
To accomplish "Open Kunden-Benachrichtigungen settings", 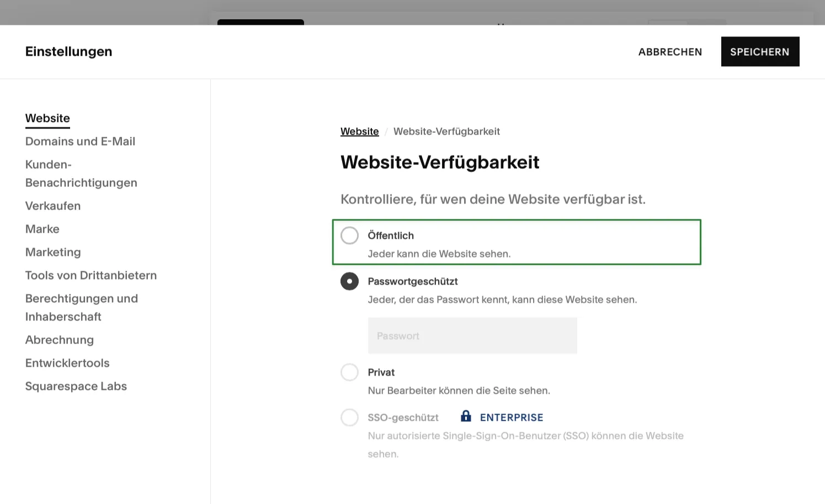I will [x=81, y=173].
